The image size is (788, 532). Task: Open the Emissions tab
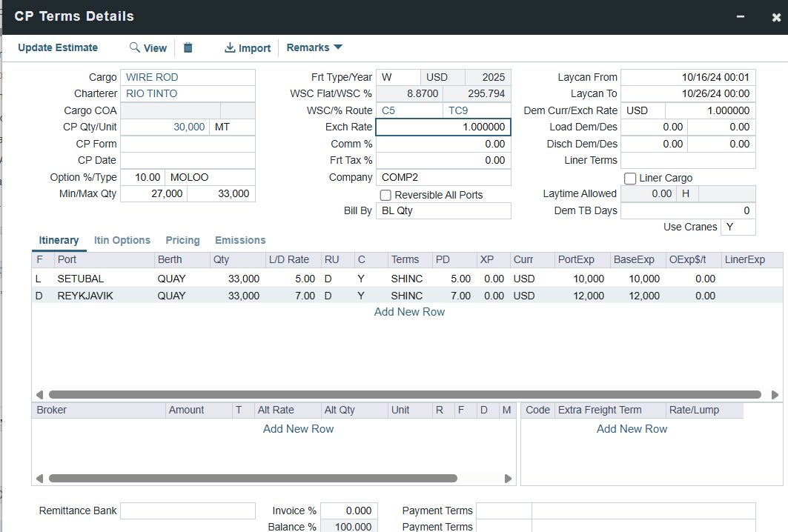tap(240, 240)
